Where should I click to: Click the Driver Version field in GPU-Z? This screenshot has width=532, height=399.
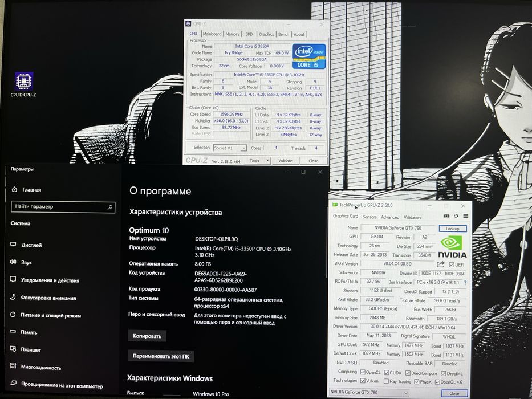click(413, 327)
